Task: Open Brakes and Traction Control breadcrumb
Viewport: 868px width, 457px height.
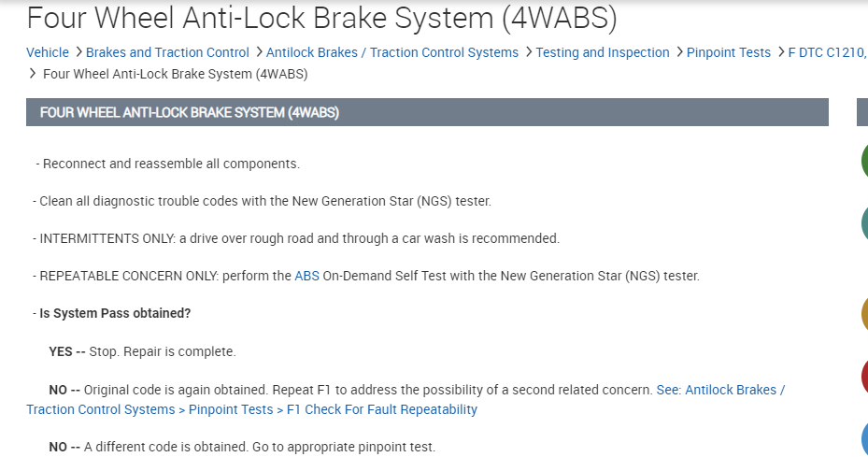Action: pos(167,52)
